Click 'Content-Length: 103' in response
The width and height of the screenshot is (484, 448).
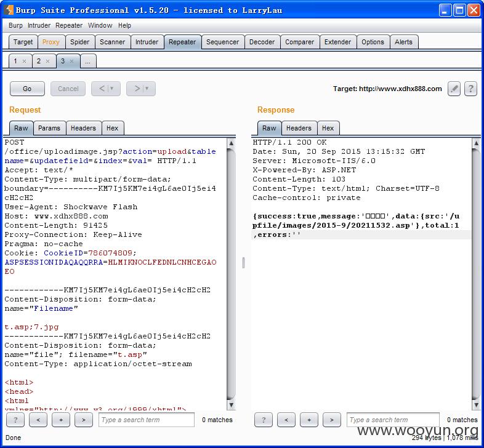tap(299, 179)
